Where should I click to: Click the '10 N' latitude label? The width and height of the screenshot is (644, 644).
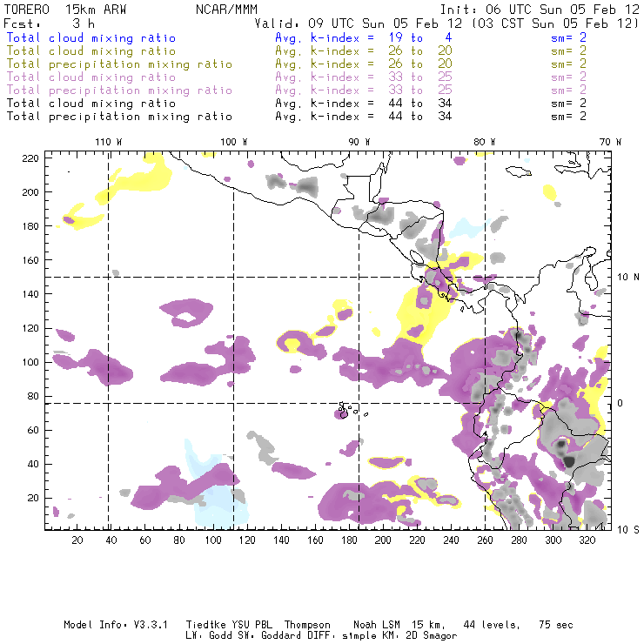click(x=628, y=278)
